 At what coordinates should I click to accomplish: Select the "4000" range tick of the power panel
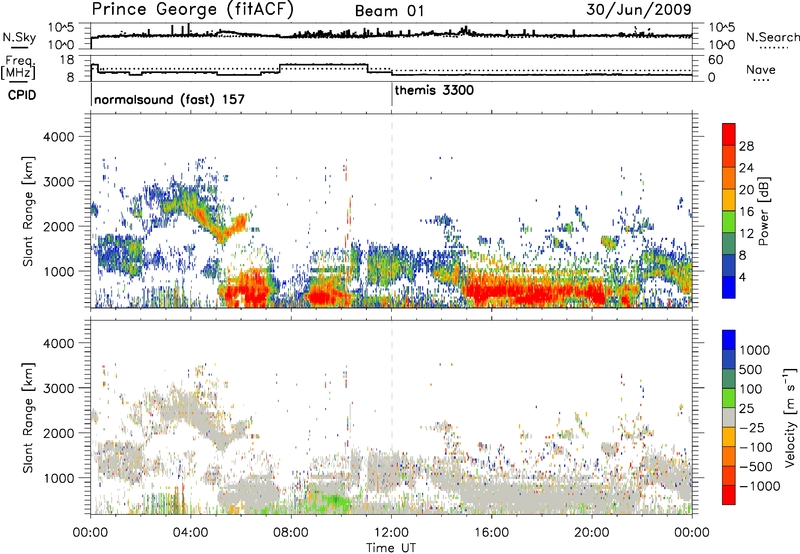59,137
